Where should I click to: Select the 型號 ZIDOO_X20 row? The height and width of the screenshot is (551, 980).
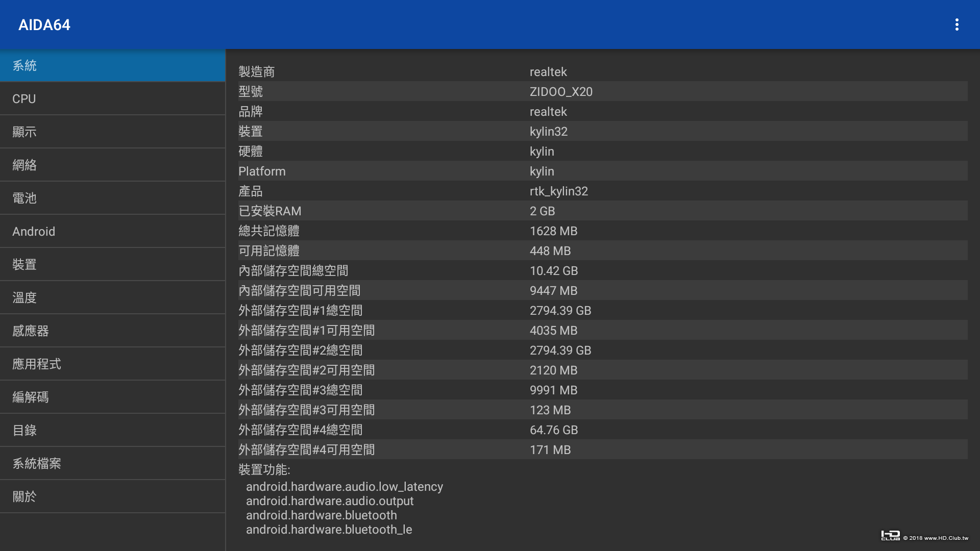602,92
